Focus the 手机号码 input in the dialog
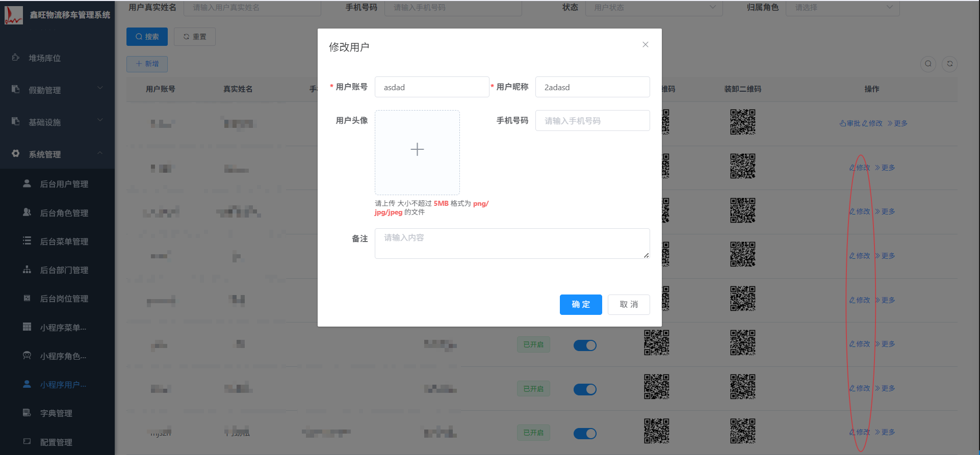This screenshot has width=980, height=455. click(592, 121)
